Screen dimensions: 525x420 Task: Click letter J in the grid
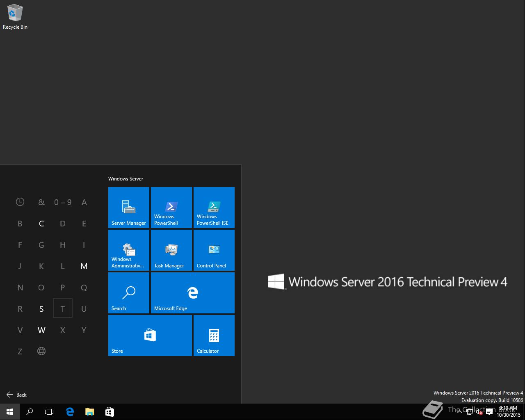point(20,266)
